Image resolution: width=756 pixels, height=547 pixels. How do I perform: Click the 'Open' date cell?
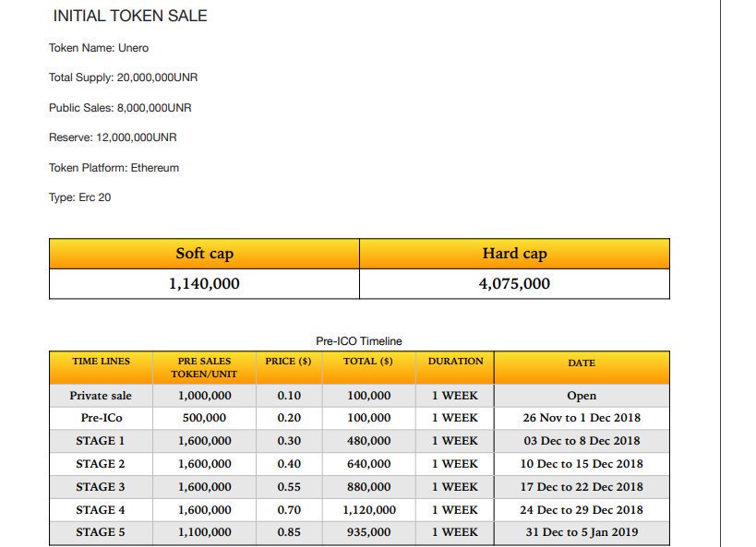tap(582, 396)
